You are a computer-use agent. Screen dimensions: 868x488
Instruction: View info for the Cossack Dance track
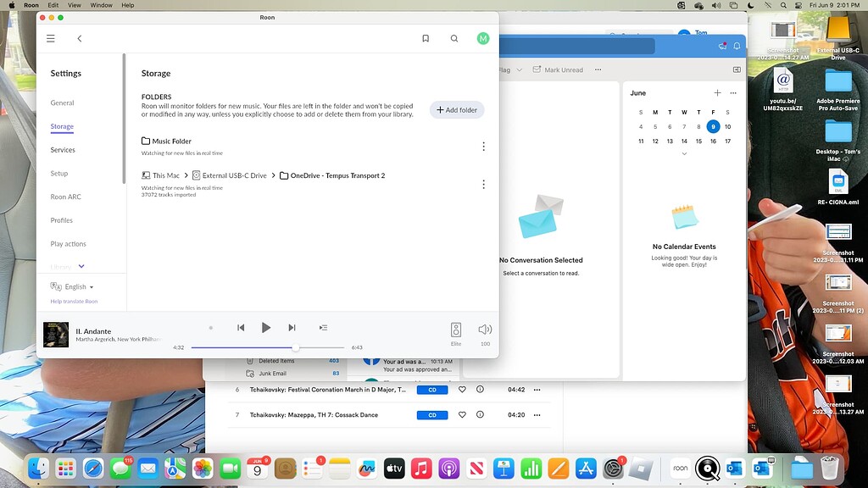(480, 415)
